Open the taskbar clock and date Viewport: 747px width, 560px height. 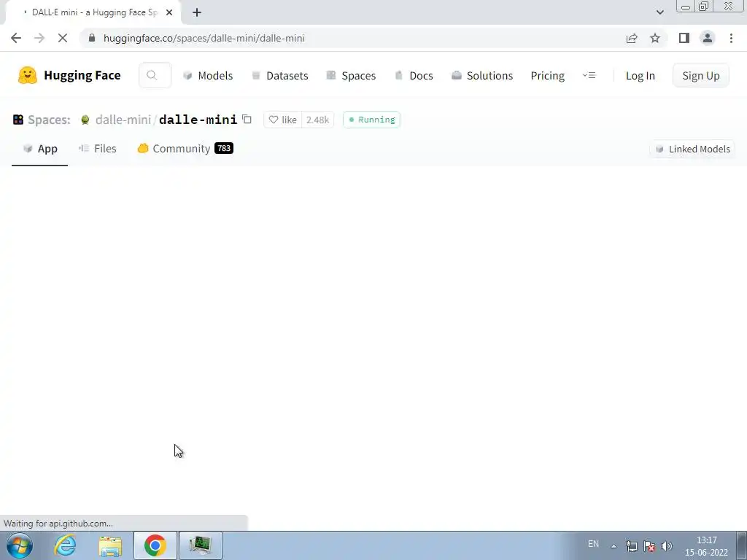coord(706,546)
